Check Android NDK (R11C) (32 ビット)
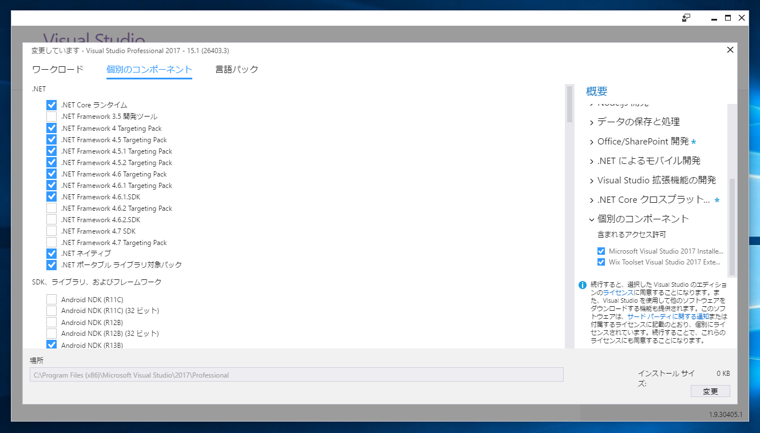The image size is (760, 433). (x=51, y=311)
